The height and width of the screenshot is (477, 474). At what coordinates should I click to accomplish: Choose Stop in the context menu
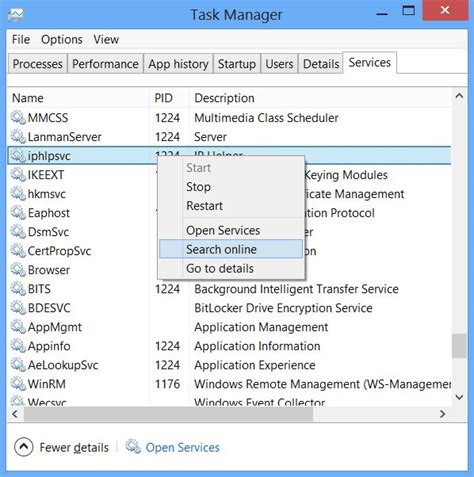231,187
